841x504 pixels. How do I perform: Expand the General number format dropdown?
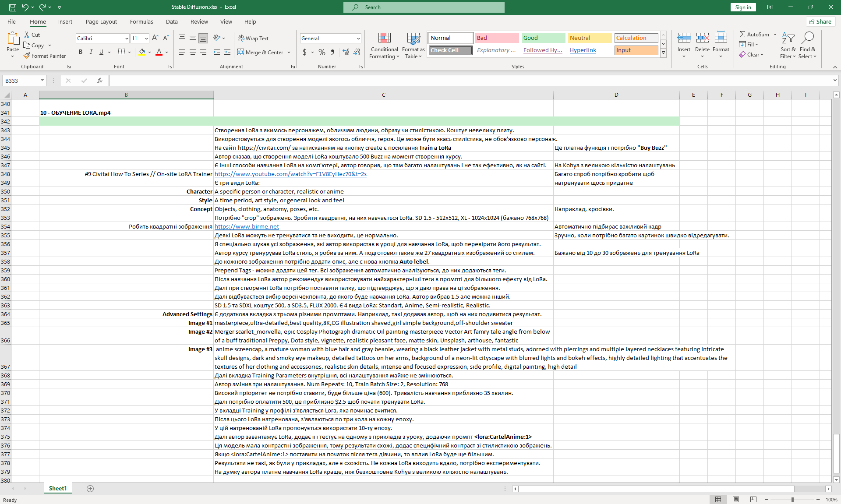click(358, 39)
